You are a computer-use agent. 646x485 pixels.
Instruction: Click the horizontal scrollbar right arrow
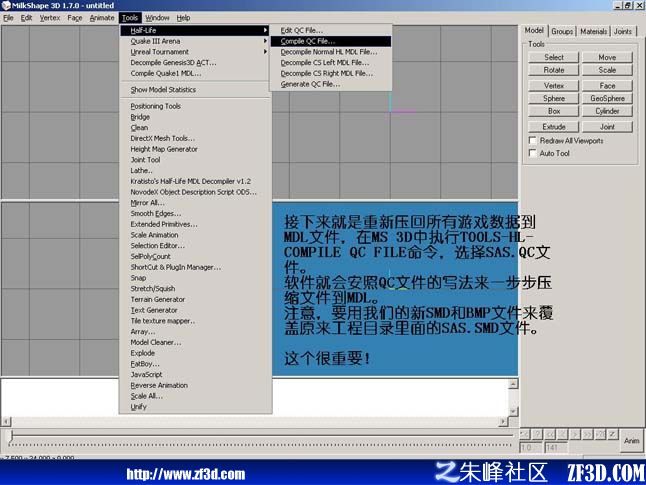(503, 421)
